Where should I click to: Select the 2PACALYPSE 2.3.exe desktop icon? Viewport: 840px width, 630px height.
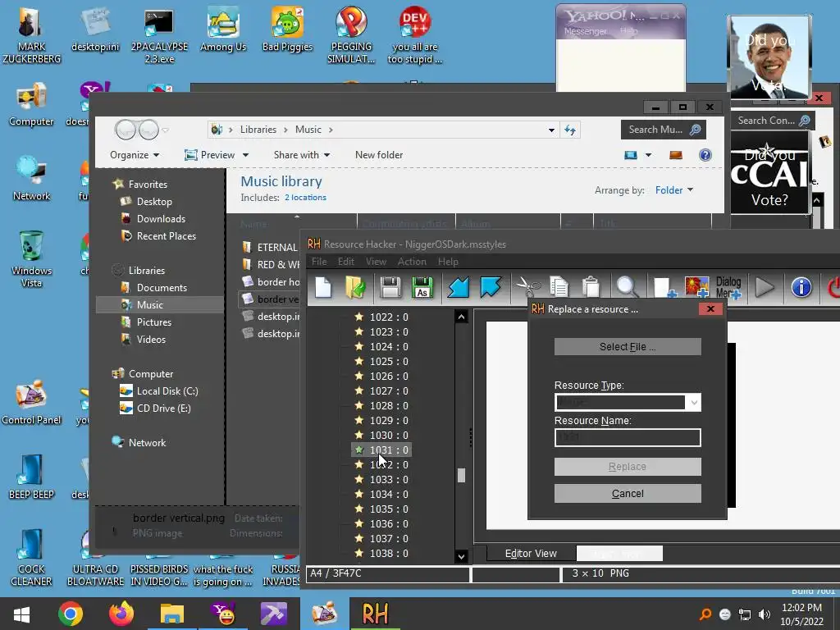coord(159,36)
